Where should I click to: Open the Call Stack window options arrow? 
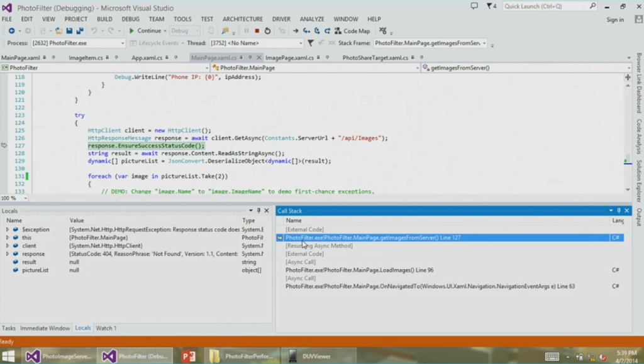point(611,211)
